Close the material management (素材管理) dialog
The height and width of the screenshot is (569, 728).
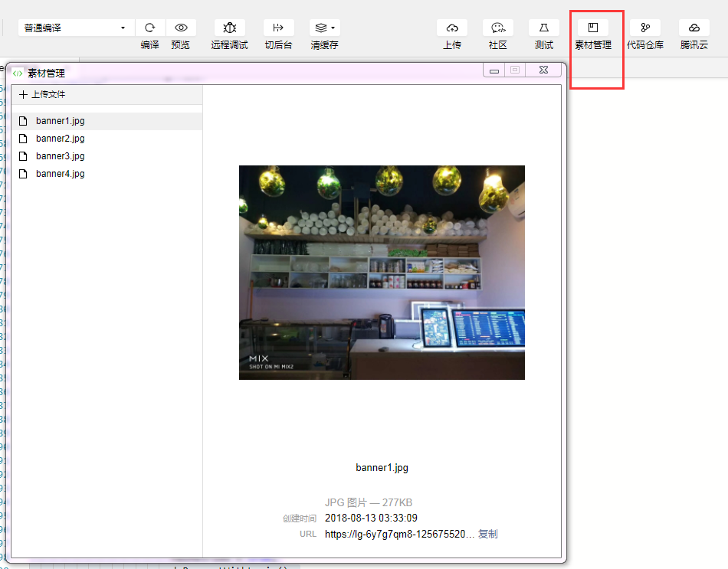point(543,70)
